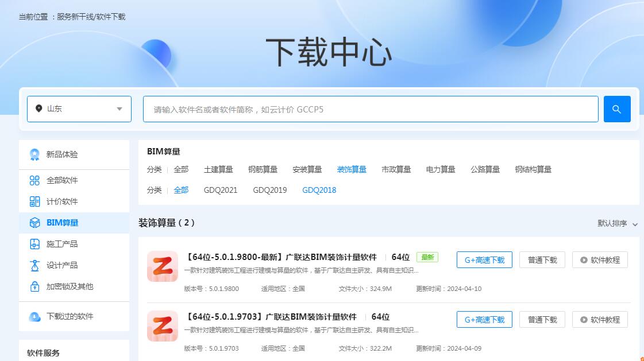
Task: Click the location pin icon beside 山东
Action: point(38,108)
